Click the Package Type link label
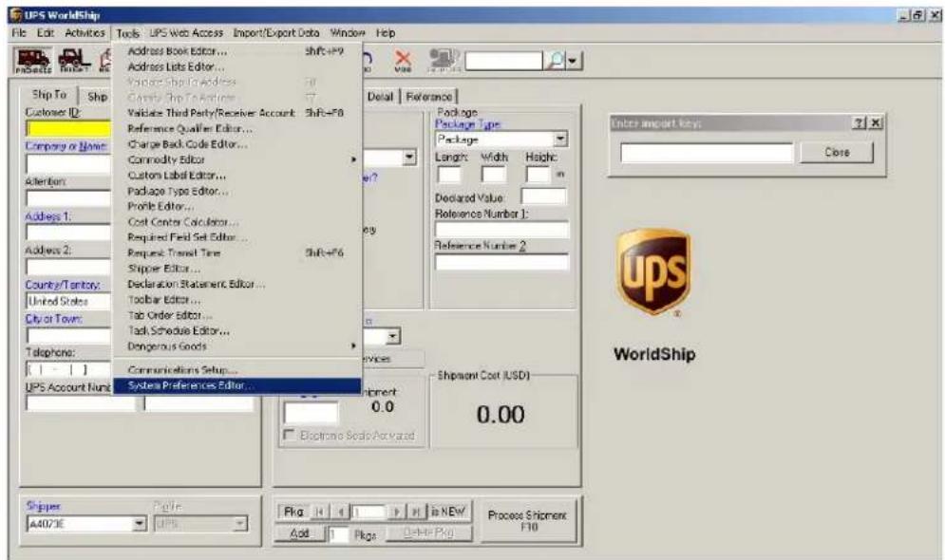The width and height of the screenshot is (945, 560). (467, 124)
